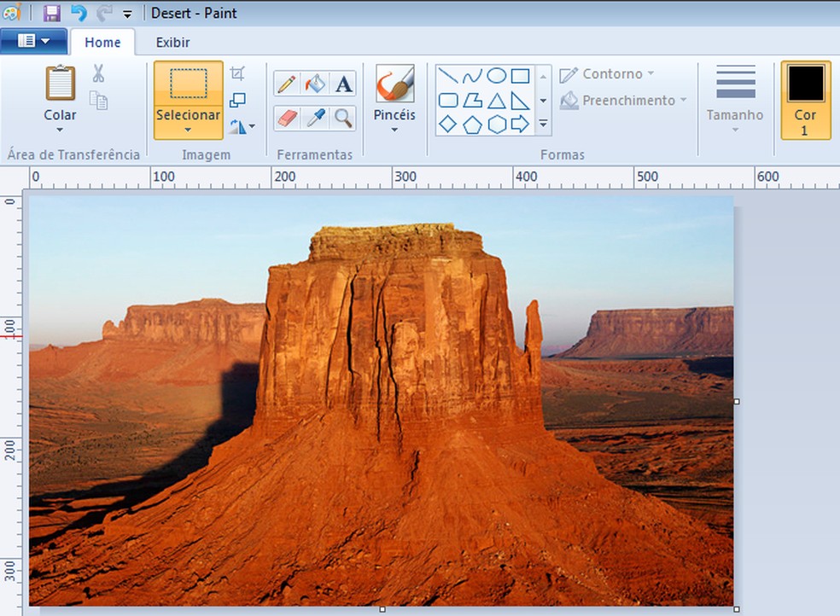Choose the Oval shape

pyautogui.click(x=497, y=75)
